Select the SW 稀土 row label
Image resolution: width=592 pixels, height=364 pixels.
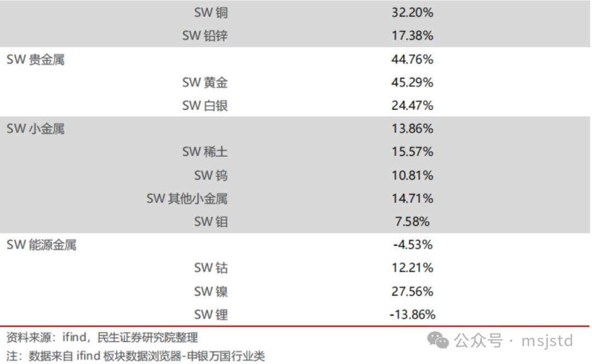click(x=205, y=152)
